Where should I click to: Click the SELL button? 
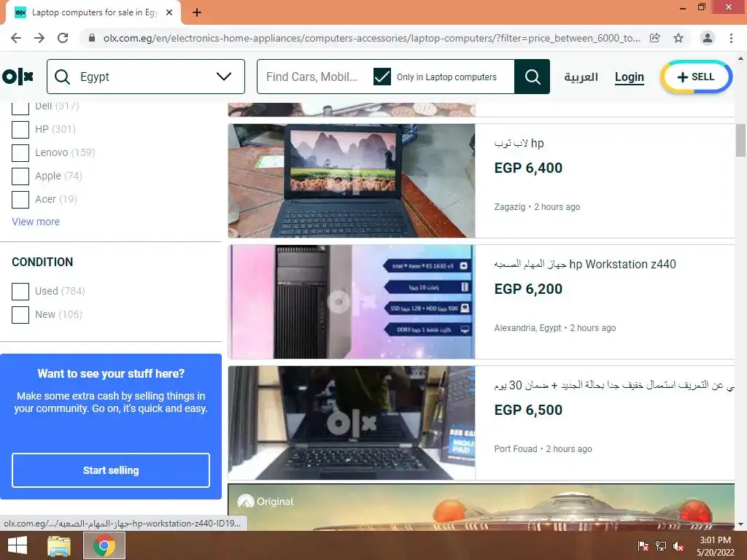coord(696,77)
